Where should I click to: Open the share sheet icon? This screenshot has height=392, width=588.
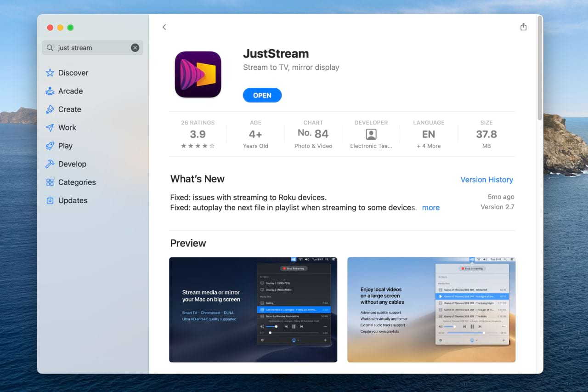click(523, 27)
